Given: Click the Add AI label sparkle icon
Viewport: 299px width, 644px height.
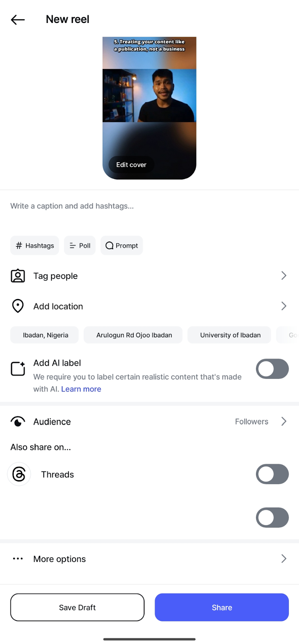Looking at the screenshot, I should [x=18, y=368].
